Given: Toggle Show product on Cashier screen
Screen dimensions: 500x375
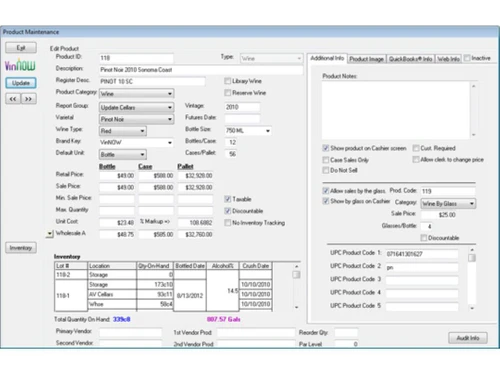Looking at the screenshot, I should (x=326, y=148).
